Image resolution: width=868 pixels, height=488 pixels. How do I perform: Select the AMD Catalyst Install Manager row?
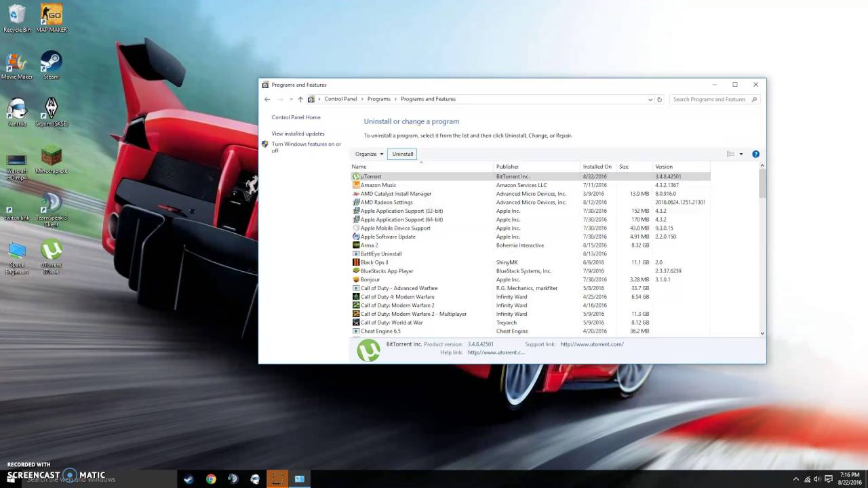530,194
